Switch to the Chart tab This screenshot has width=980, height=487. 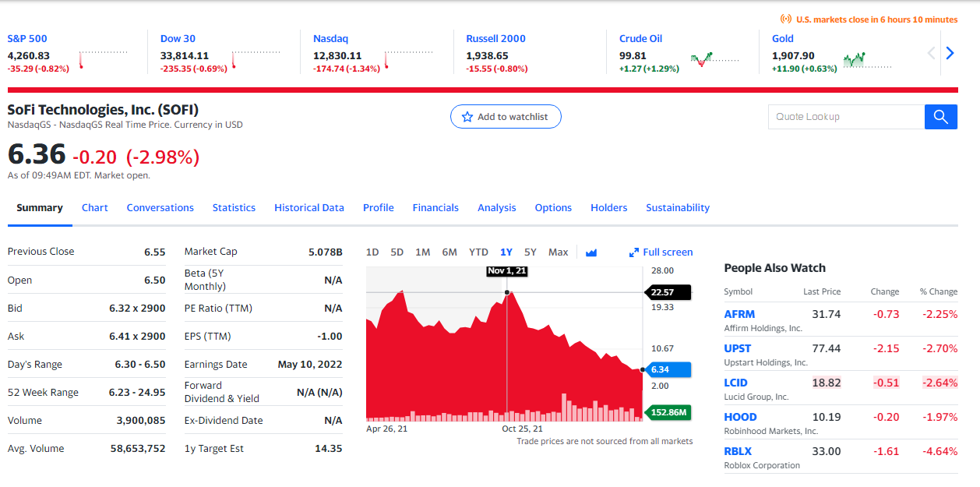95,208
